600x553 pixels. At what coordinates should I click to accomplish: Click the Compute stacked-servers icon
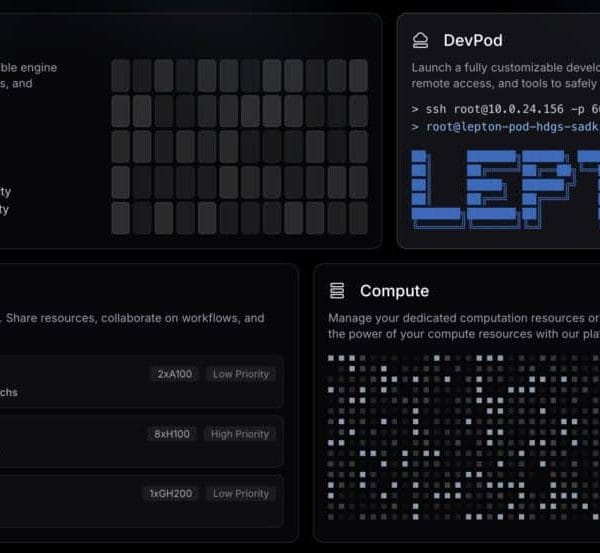coord(337,291)
